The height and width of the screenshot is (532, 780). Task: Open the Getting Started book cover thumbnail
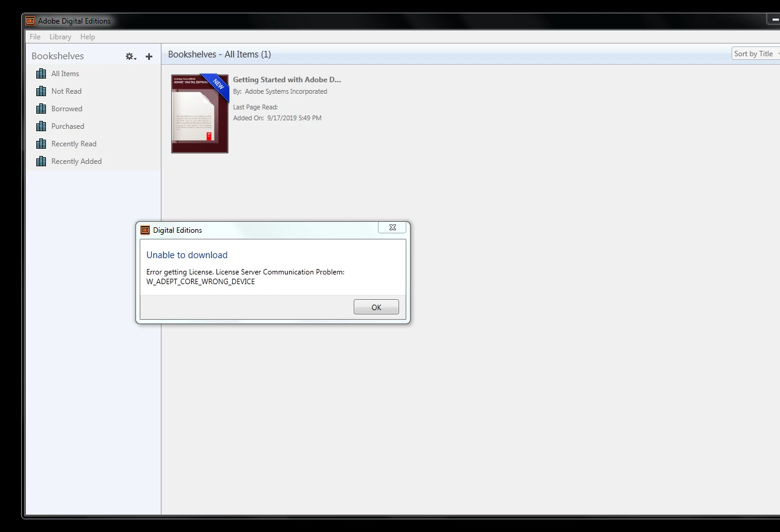point(200,114)
